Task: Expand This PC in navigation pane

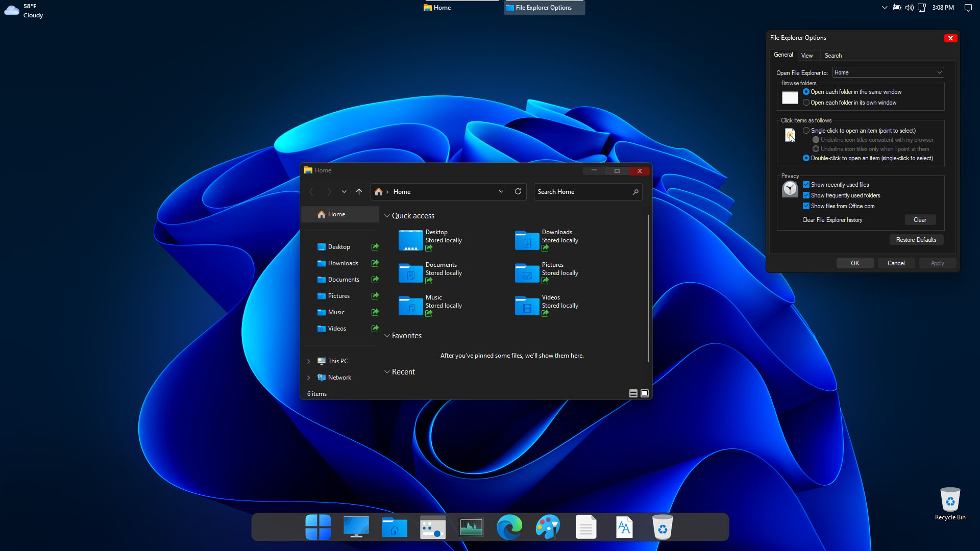Action: click(308, 361)
